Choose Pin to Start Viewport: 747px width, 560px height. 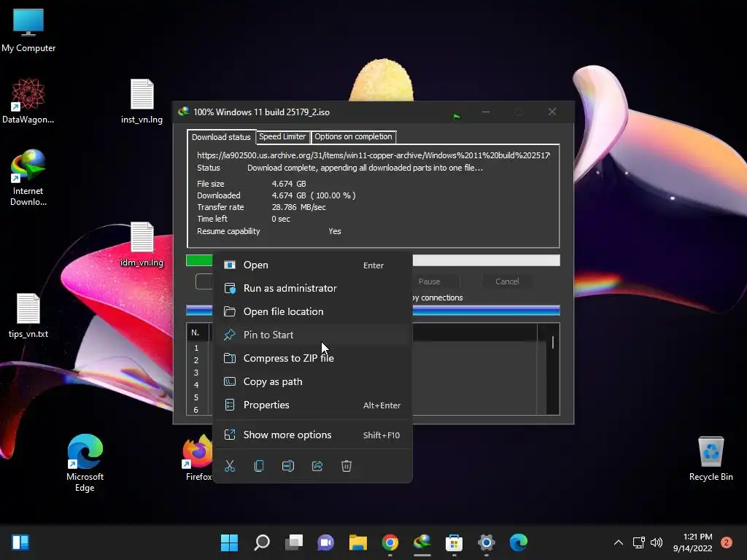tap(312, 335)
